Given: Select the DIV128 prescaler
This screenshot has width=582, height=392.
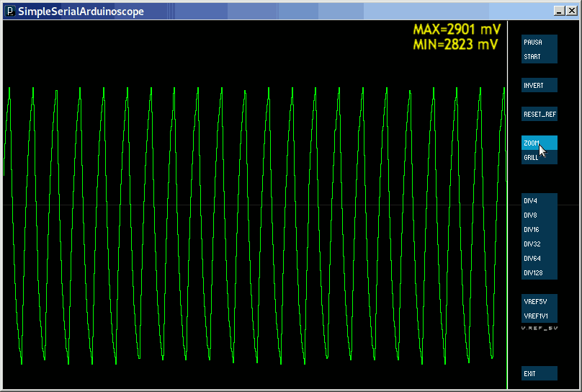Looking at the screenshot, I should click(539, 273).
